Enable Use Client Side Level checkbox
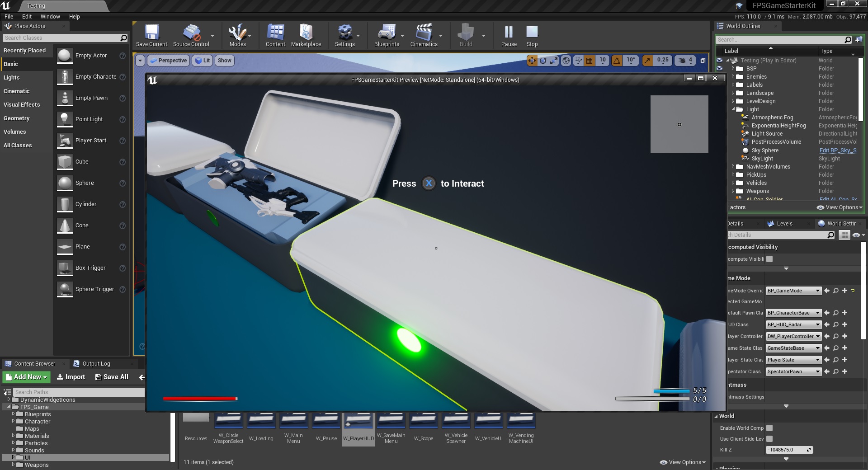Screen dimensions: 868x470 coord(769,439)
